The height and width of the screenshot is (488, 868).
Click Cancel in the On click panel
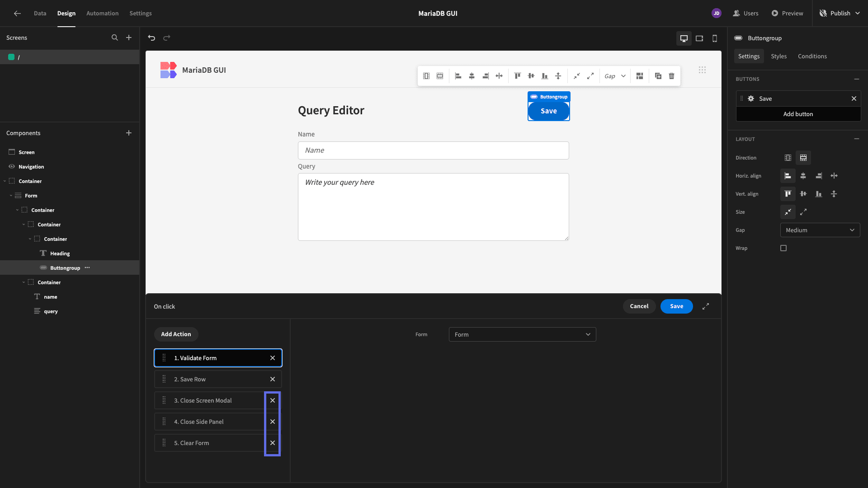639,306
